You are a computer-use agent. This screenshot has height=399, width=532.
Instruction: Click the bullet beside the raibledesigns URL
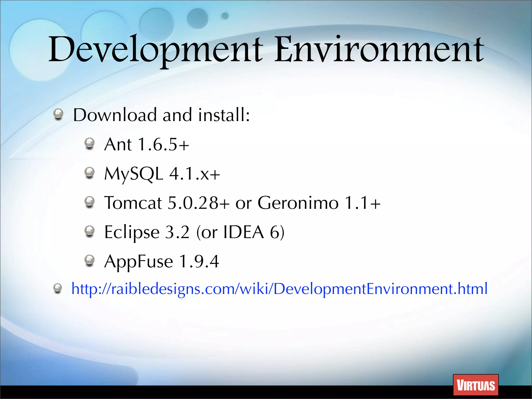[57, 288]
